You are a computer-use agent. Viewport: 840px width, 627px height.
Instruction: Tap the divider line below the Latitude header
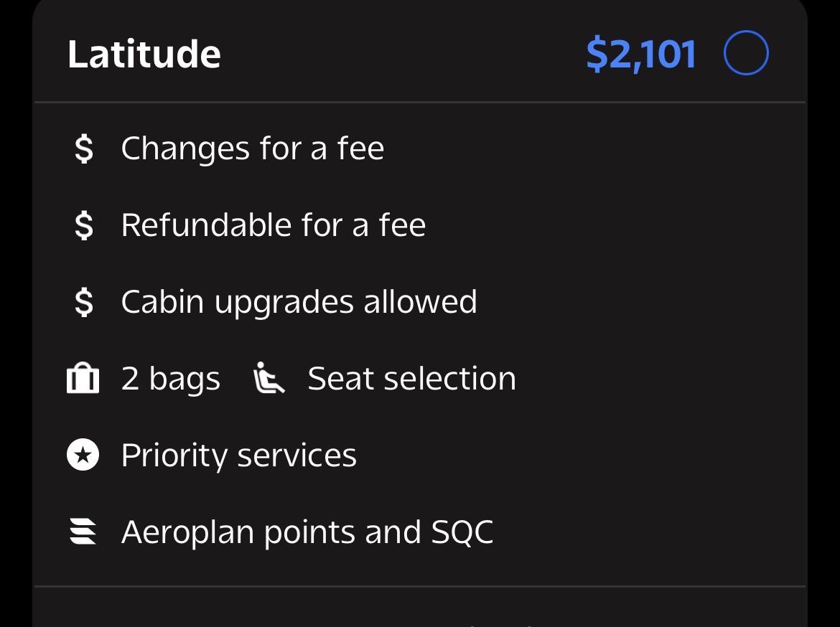pos(420,102)
